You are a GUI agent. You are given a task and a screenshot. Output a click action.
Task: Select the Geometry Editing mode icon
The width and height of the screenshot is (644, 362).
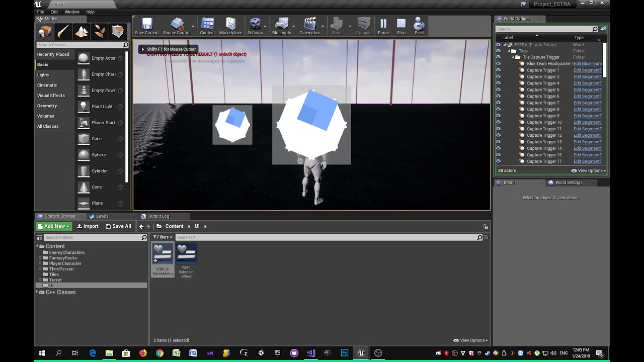[118, 32]
